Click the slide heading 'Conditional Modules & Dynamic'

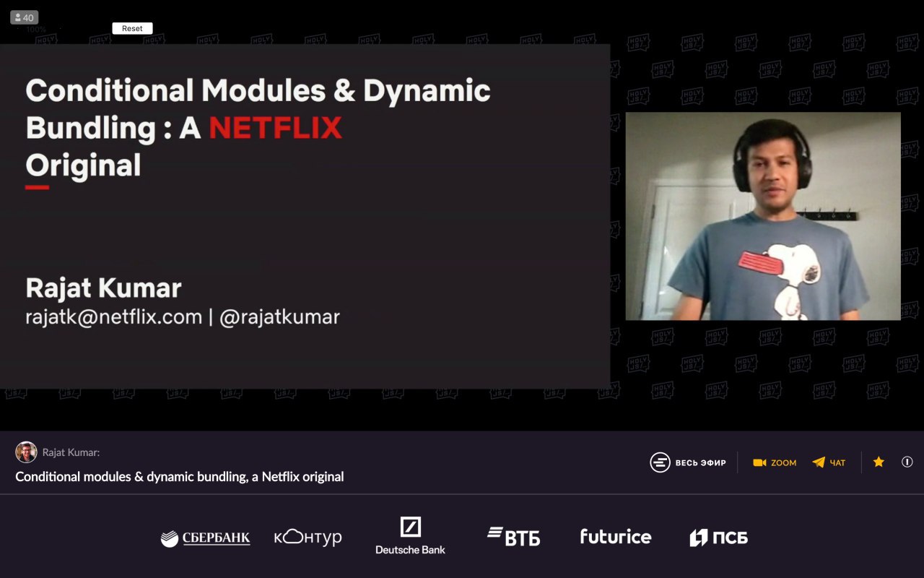(258, 91)
